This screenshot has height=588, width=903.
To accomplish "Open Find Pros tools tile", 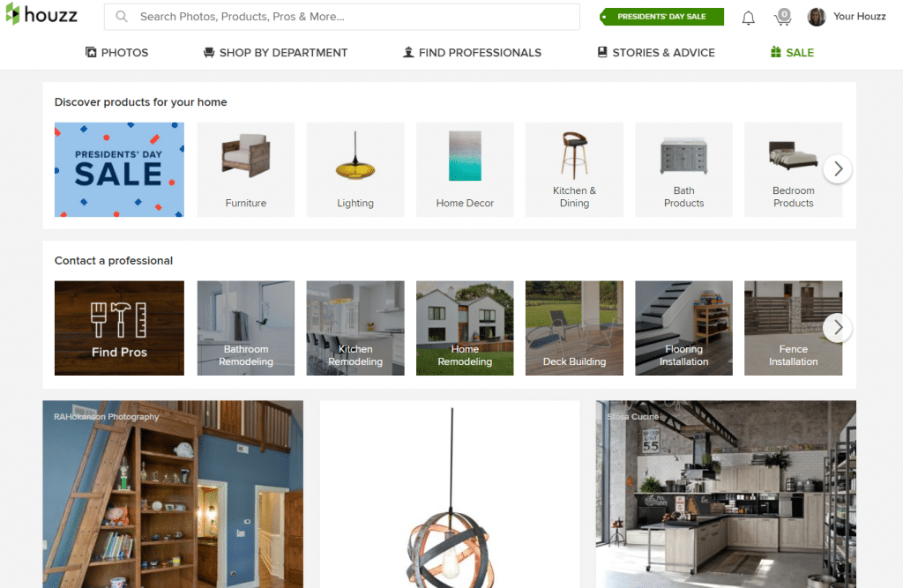I will [x=119, y=328].
